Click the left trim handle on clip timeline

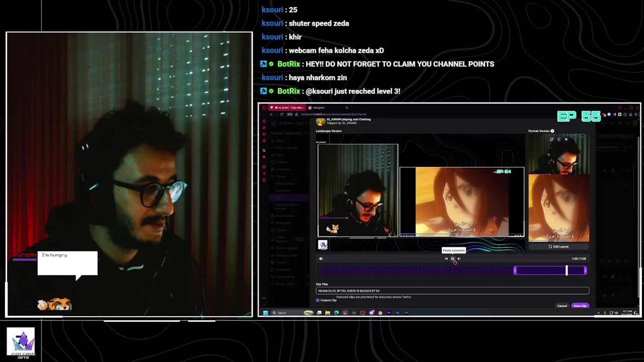point(515,271)
